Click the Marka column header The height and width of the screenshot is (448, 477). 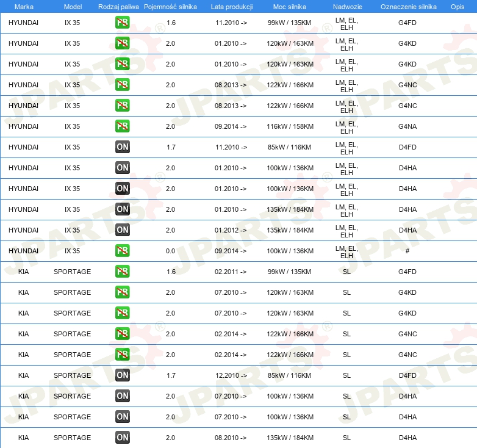click(23, 6)
